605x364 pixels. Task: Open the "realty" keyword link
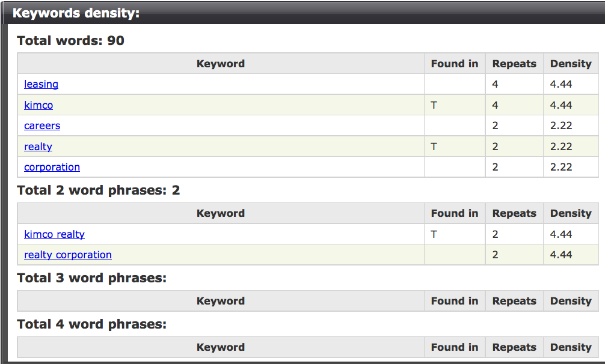point(38,146)
